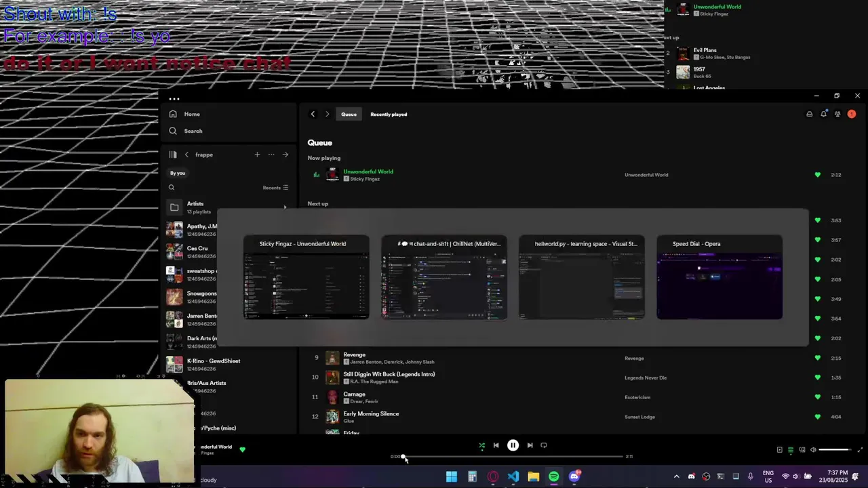Collapse Your Library panel icon
868x488 pixels.
173,155
